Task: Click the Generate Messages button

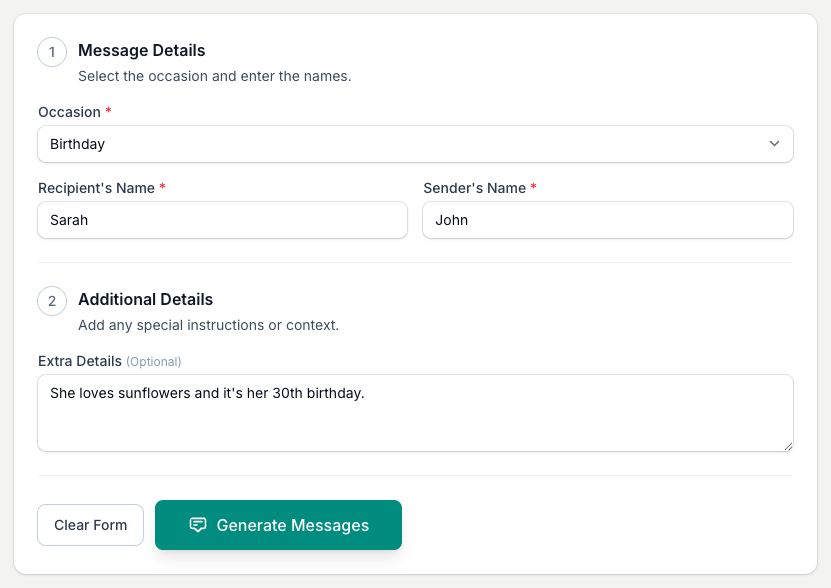Action: coord(278,525)
